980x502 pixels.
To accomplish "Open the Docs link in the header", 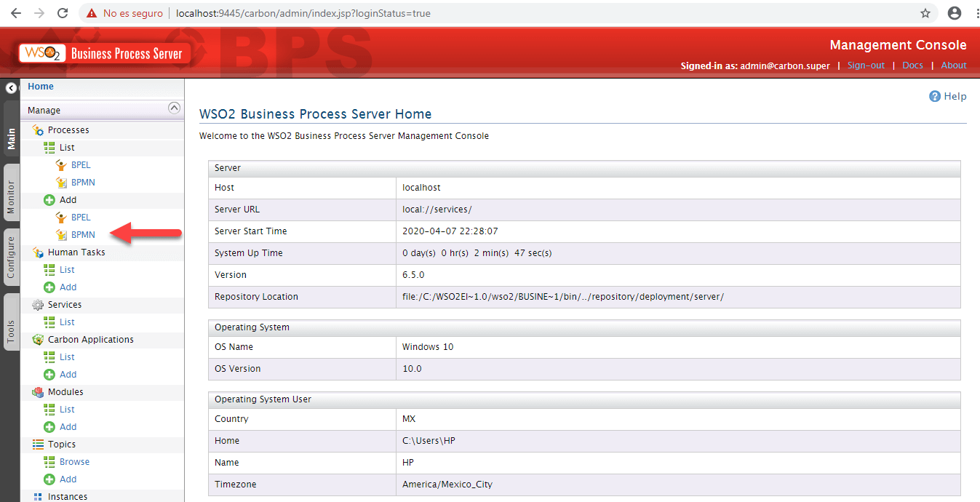I will 912,65.
